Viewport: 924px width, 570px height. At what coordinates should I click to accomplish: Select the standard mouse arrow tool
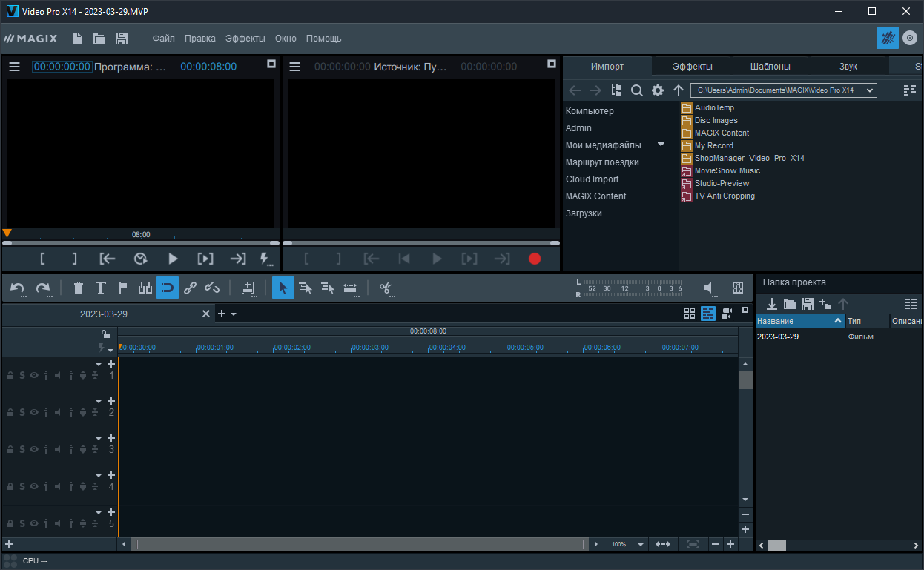pos(283,288)
